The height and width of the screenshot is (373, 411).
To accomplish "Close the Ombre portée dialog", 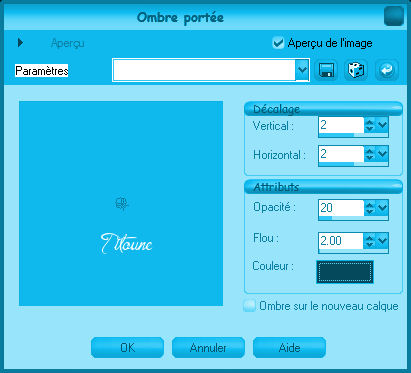I will [394, 16].
